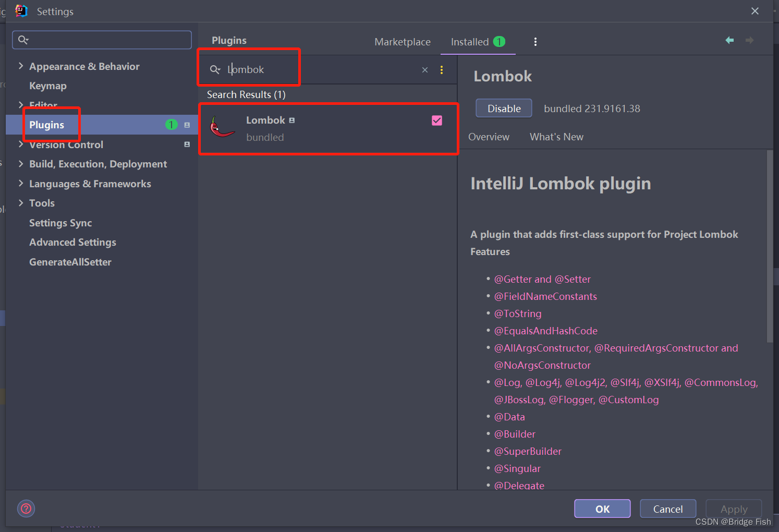This screenshot has height=532, width=779.
Task: Click the IntelliJ IDEA logo in the title bar
Action: [x=21, y=11]
